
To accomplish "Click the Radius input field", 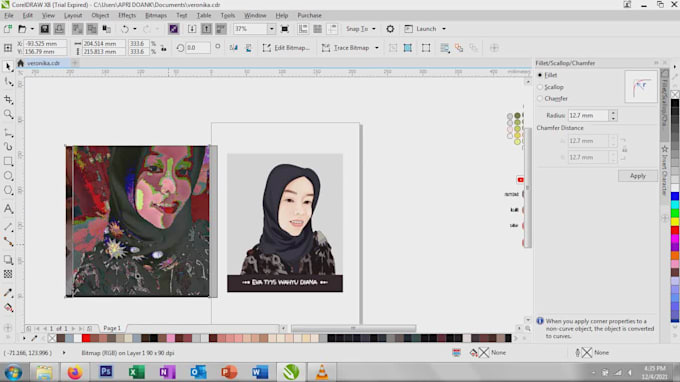I will 588,115.
